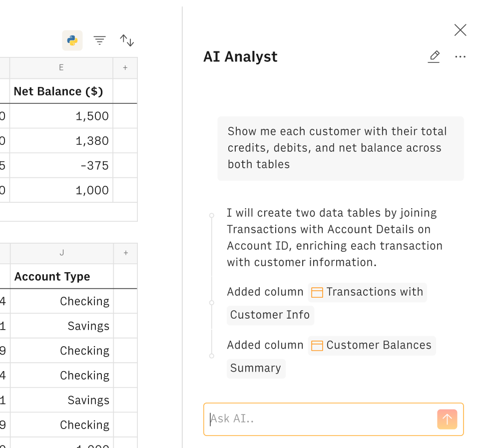
Task: Open the three-dot more options menu
Action: pos(460,56)
